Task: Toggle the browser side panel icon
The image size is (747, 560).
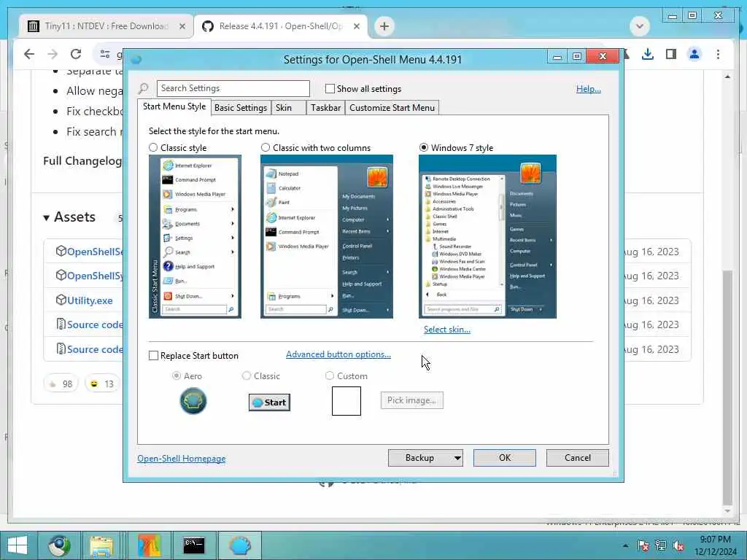Action: click(x=671, y=54)
